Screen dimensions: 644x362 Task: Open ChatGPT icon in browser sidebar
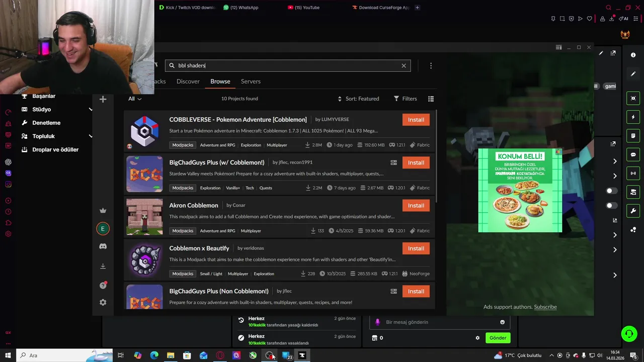tap(8, 162)
